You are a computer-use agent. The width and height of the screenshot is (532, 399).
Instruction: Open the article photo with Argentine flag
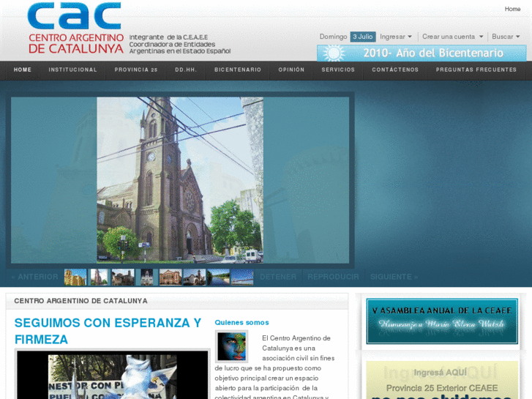click(x=112, y=375)
